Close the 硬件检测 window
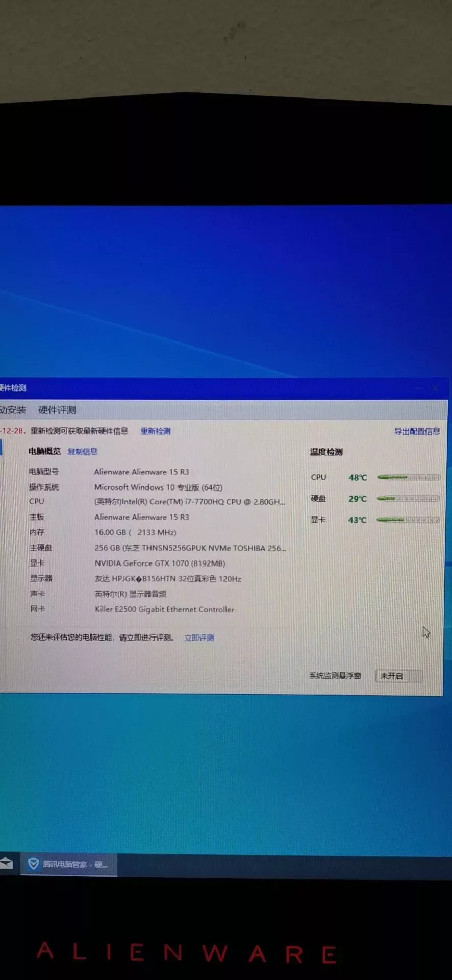This screenshot has width=452, height=980. (435, 388)
